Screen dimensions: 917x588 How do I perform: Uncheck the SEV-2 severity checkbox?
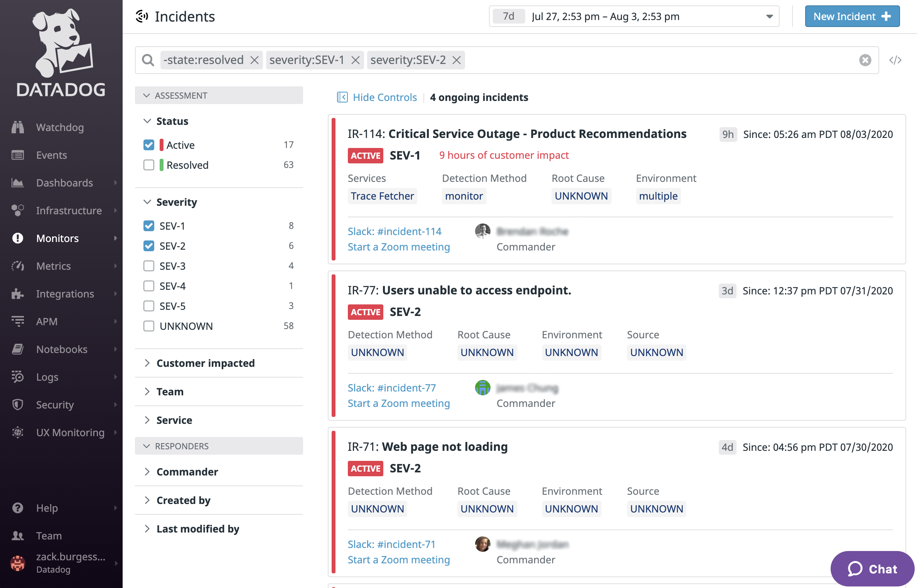[x=149, y=246]
